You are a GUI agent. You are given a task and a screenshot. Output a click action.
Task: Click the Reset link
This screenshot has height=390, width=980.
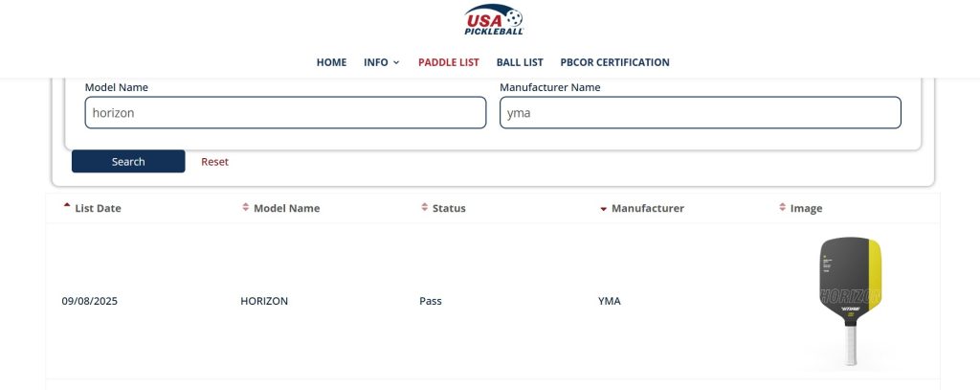(x=214, y=162)
